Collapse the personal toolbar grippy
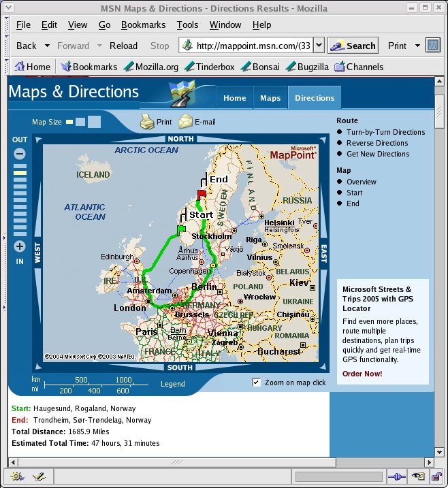 [x=6, y=67]
